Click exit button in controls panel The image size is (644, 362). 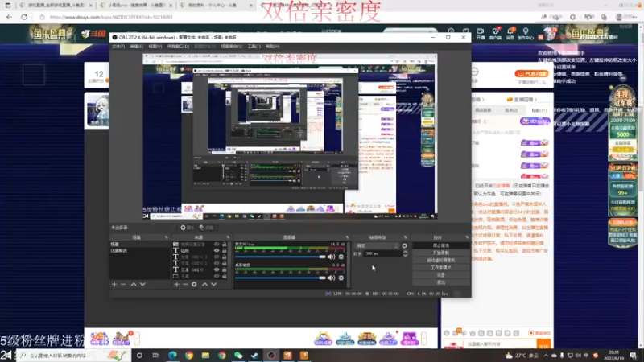tap(440, 282)
